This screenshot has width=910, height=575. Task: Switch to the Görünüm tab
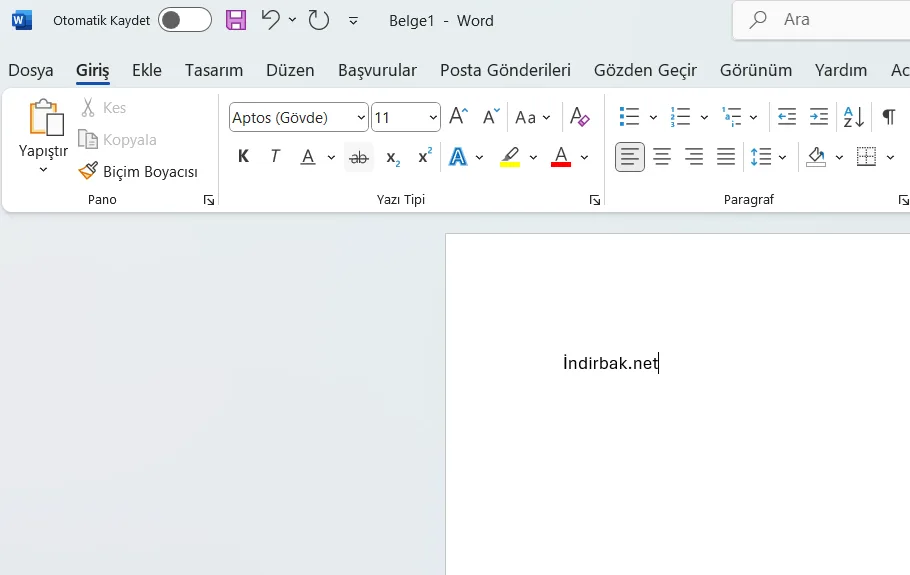tap(756, 70)
